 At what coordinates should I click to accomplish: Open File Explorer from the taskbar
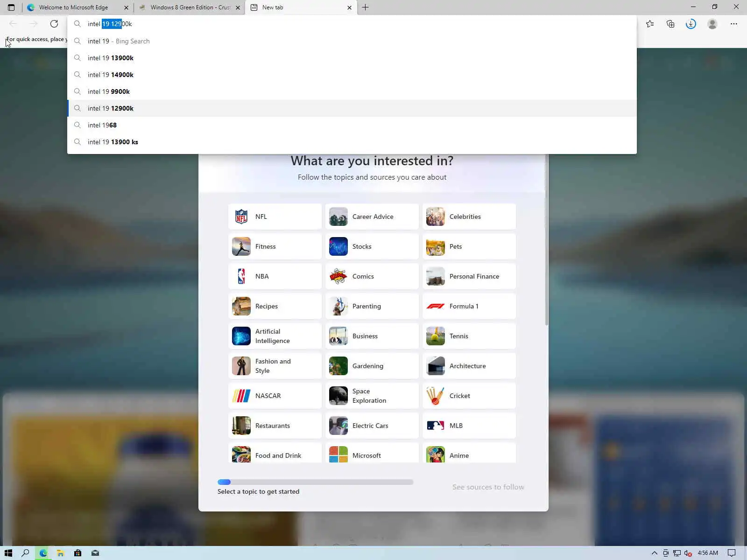[x=60, y=553]
